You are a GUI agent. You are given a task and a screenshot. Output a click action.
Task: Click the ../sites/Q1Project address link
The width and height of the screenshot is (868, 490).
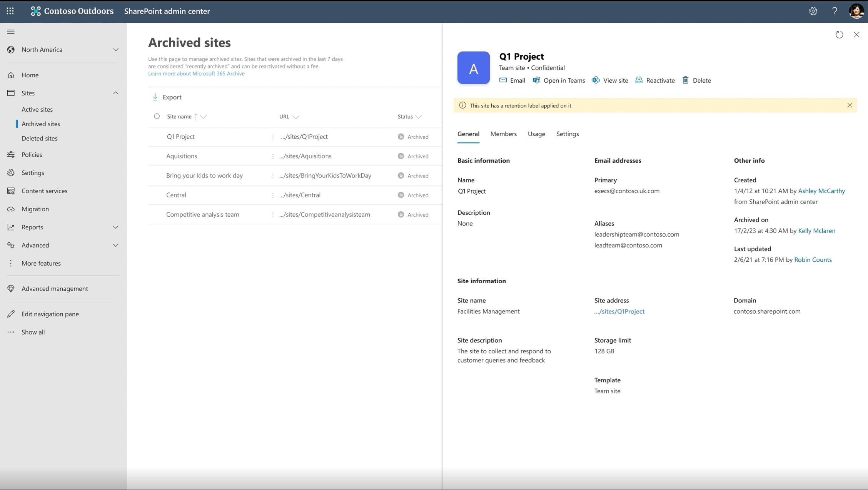point(619,311)
